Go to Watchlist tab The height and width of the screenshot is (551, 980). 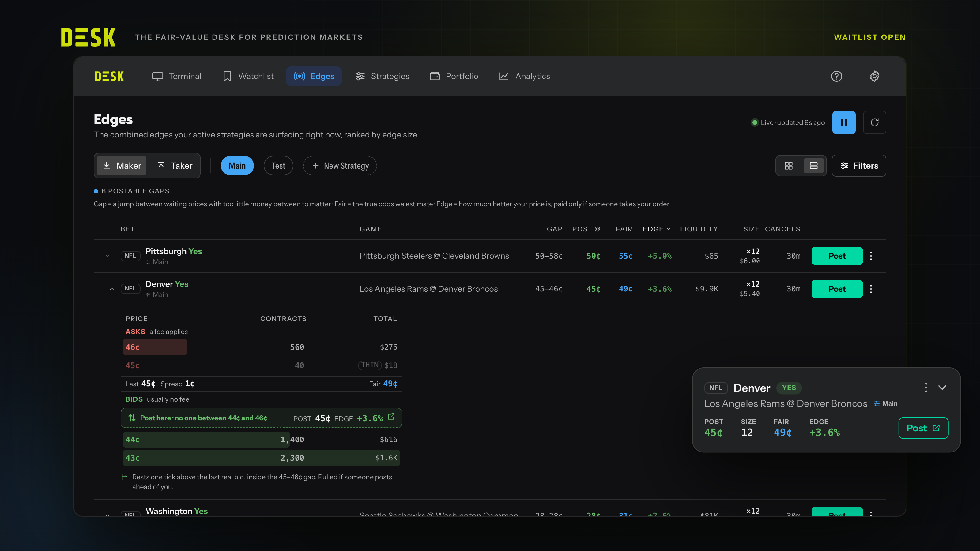pyautogui.click(x=248, y=77)
